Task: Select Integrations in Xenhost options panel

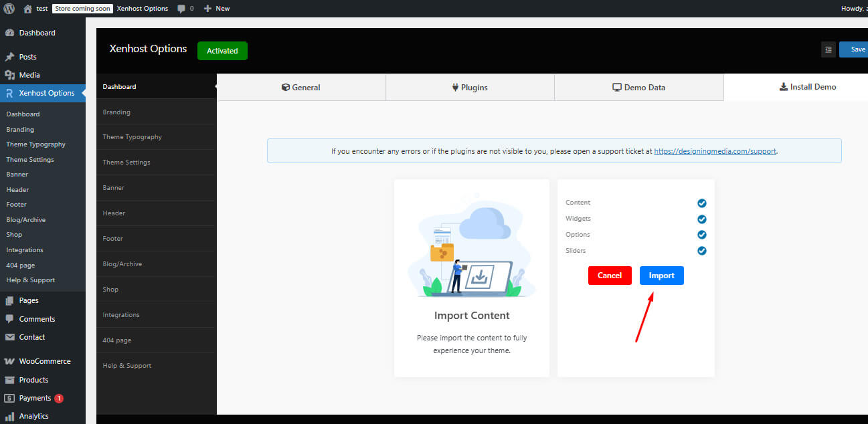Action: click(x=157, y=315)
